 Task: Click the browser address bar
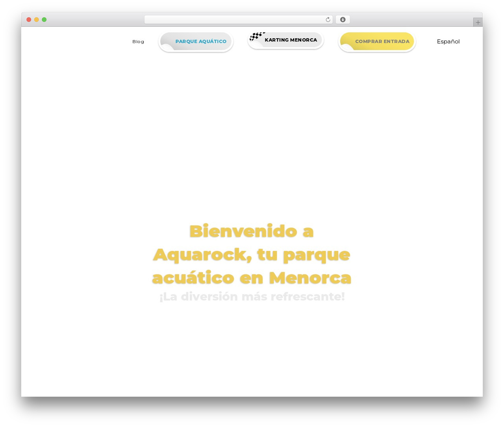(238, 20)
